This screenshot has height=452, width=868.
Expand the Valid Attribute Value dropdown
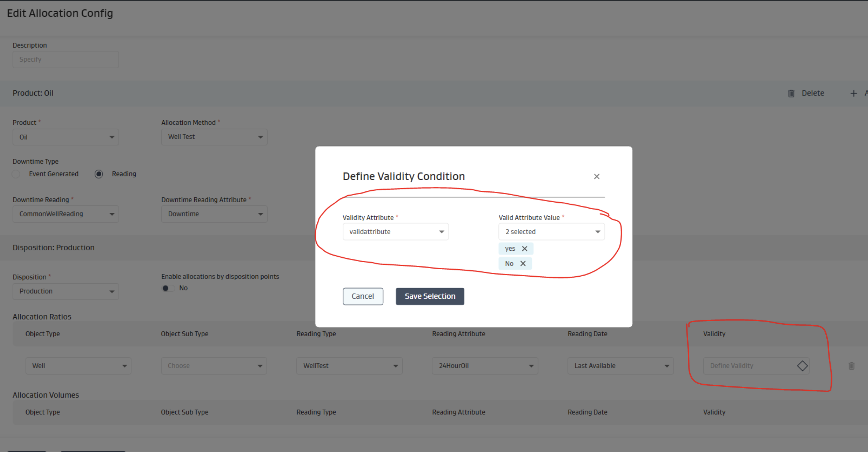(x=551, y=231)
